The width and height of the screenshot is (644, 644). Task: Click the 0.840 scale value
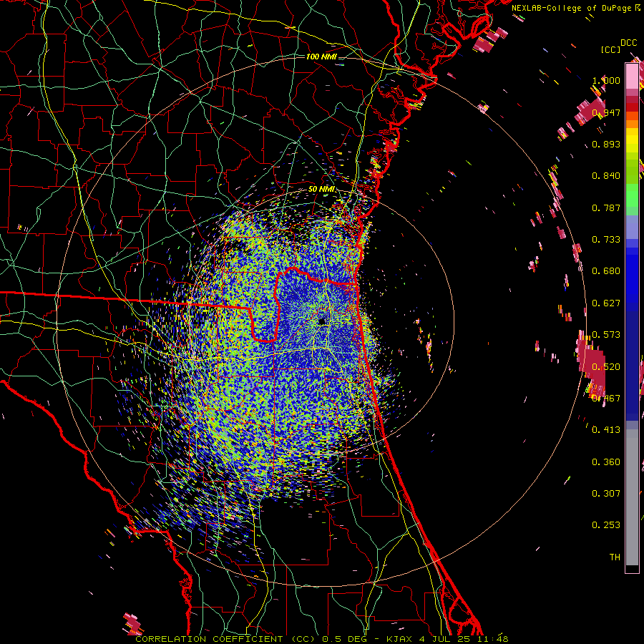(x=606, y=176)
